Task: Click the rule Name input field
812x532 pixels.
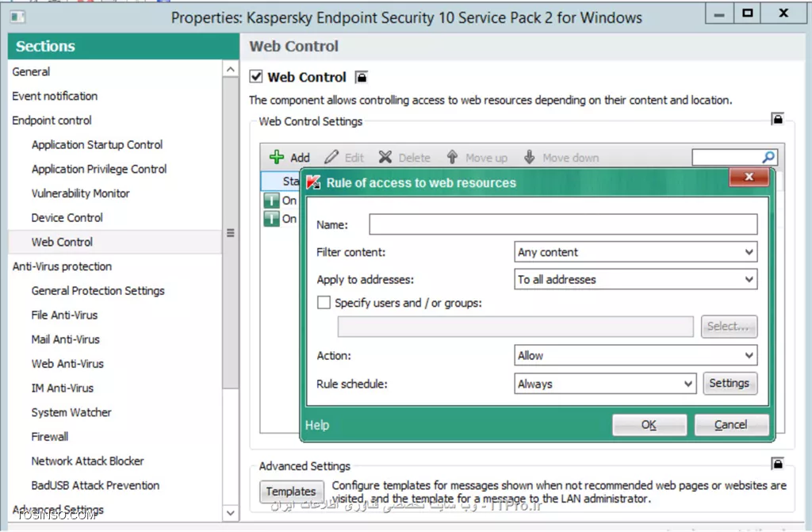Action: coord(563,224)
